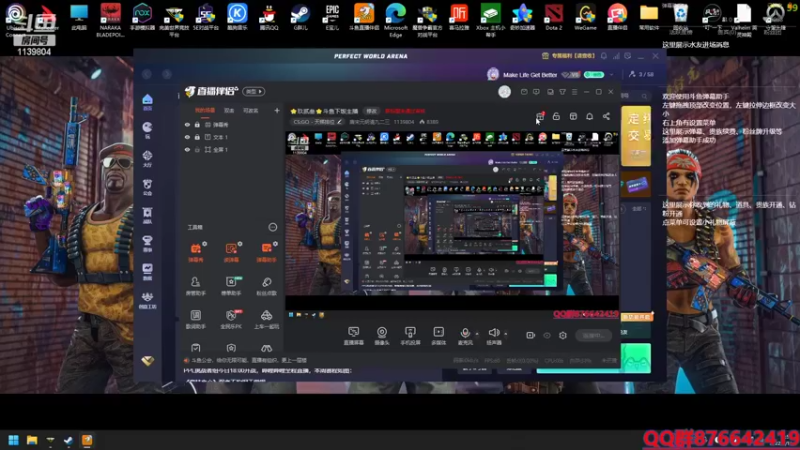Open the 直播屏幕 screen capture source
This screenshot has height=450, width=800.
(354, 336)
